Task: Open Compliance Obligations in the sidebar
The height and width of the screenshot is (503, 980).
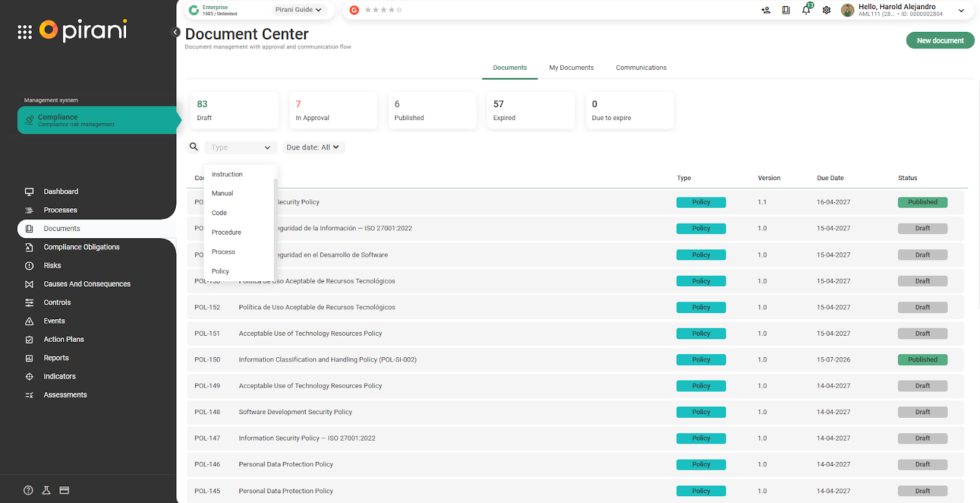Action: (81, 247)
